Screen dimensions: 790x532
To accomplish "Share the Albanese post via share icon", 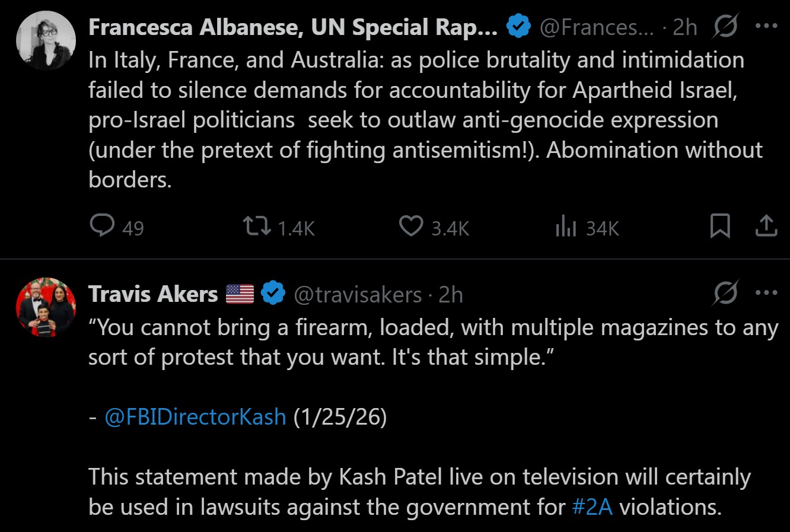I will tap(766, 227).
